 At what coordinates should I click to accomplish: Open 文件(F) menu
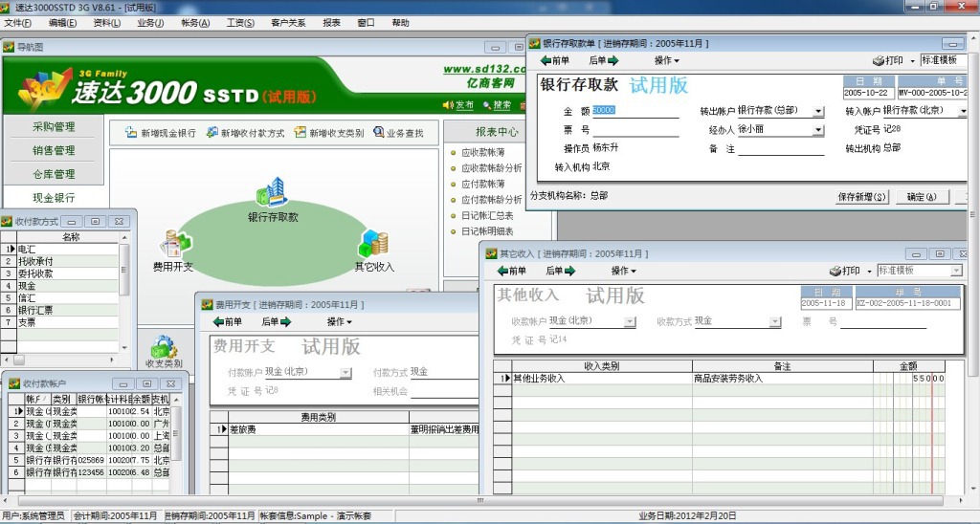pos(17,23)
